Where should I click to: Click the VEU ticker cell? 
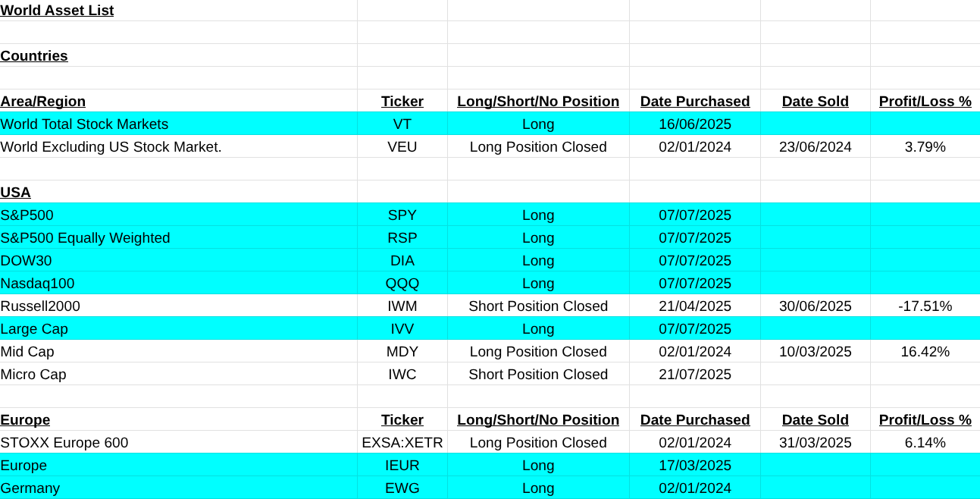click(x=402, y=147)
